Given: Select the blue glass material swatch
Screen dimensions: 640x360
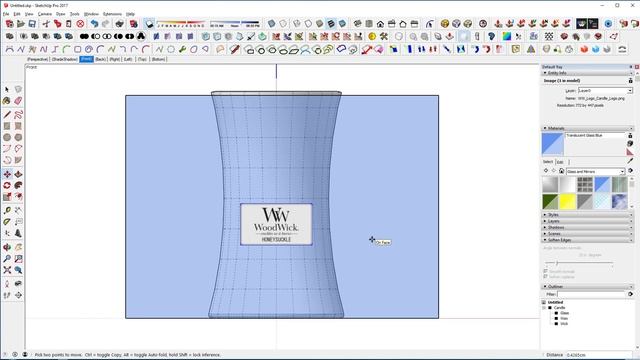Looking at the screenshot, I should point(602,184).
